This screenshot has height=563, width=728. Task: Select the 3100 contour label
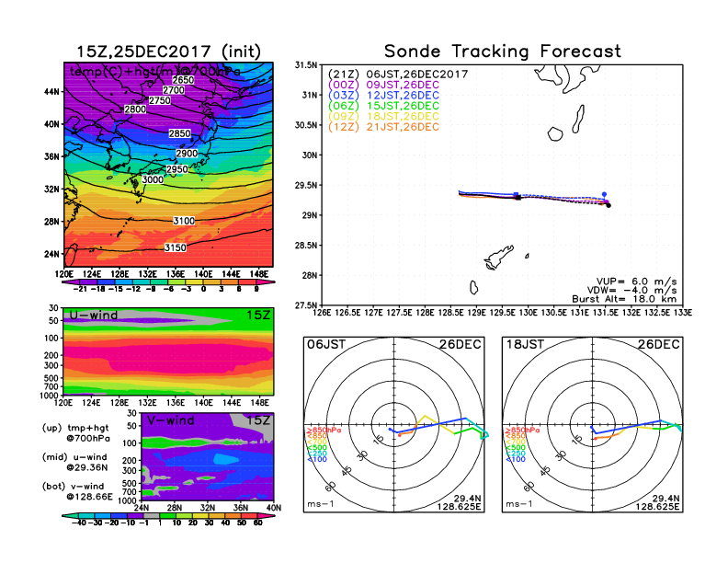click(x=184, y=221)
